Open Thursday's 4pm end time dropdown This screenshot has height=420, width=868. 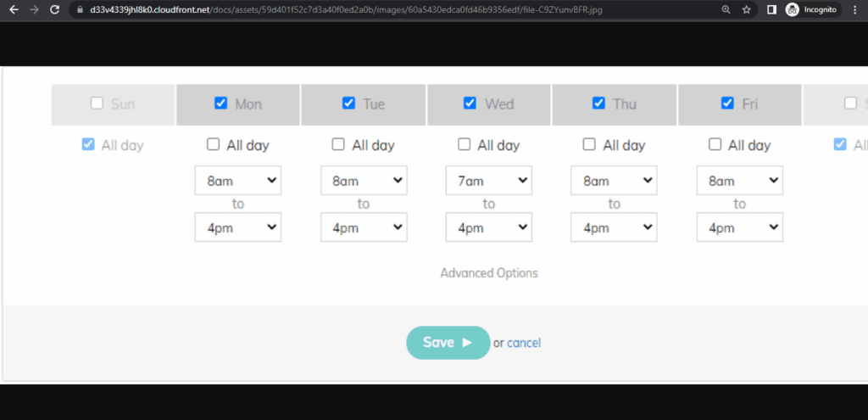click(x=614, y=227)
